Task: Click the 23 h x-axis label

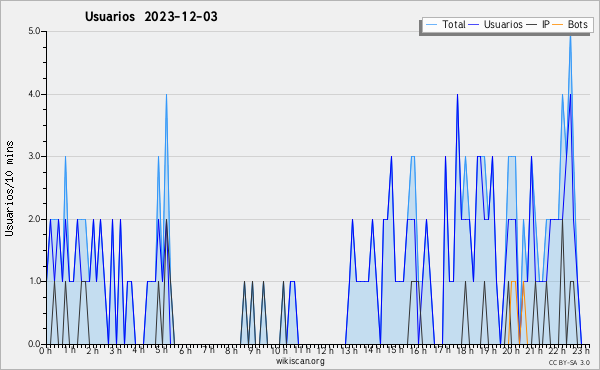Action: [x=581, y=350]
